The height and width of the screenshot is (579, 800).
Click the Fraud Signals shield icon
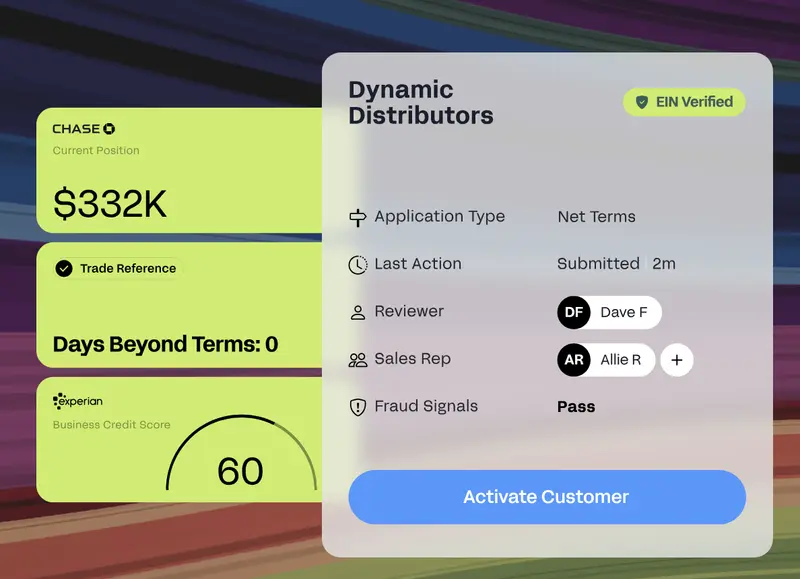click(358, 407)
